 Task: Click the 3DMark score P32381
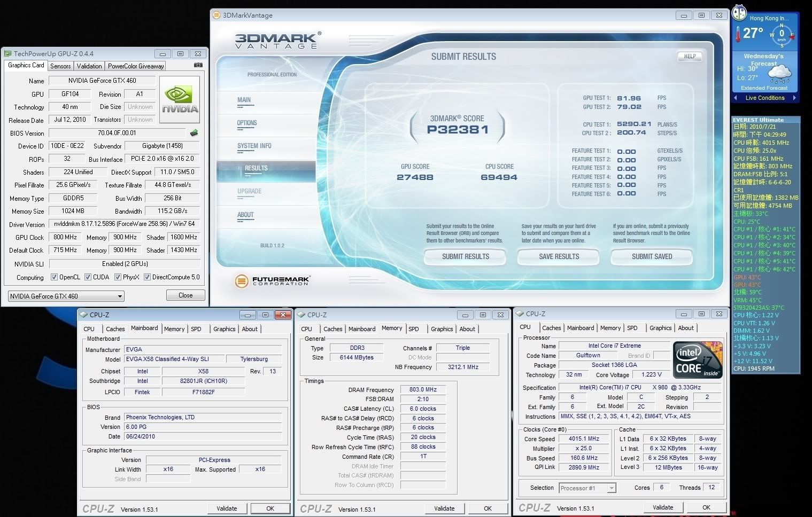pos(458,130)
